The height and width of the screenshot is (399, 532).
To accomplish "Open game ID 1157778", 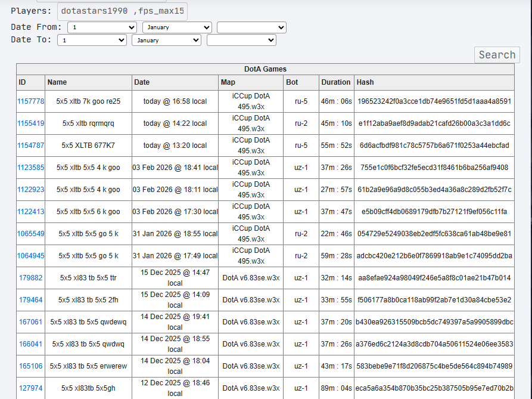I will tap(30, 101).
